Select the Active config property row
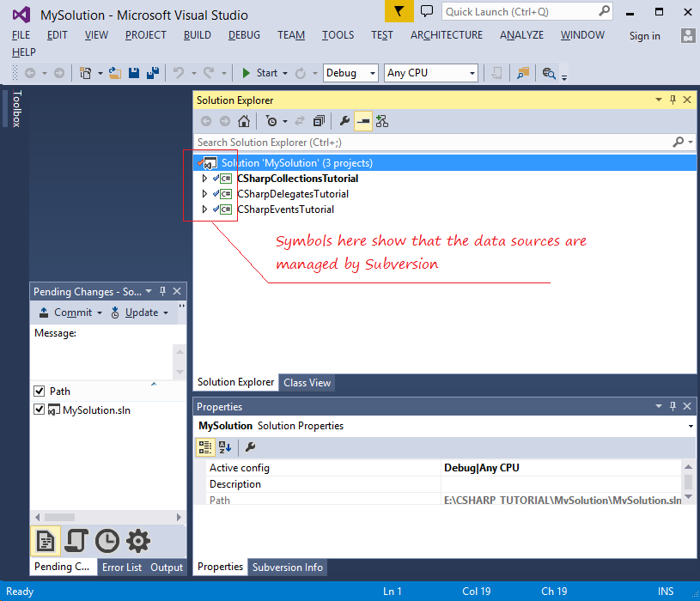The width and height of the screenshot is (700, 601). pyautogui.click(x=442, y=468)
